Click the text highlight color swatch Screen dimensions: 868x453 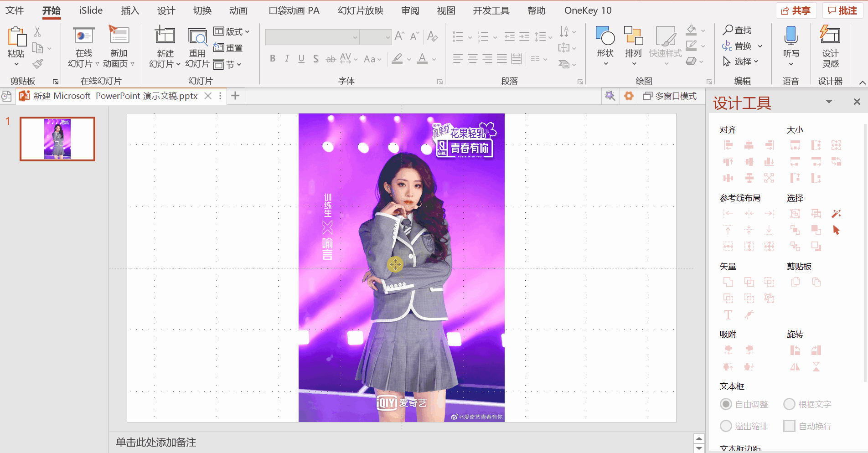pyautogui.click(x=398, y=59)
